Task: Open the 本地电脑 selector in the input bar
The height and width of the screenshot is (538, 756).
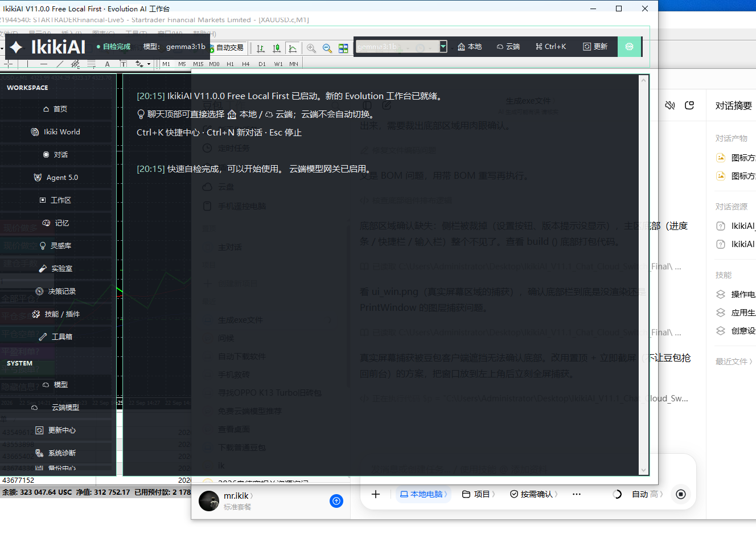Action: [x=424, y=494]
